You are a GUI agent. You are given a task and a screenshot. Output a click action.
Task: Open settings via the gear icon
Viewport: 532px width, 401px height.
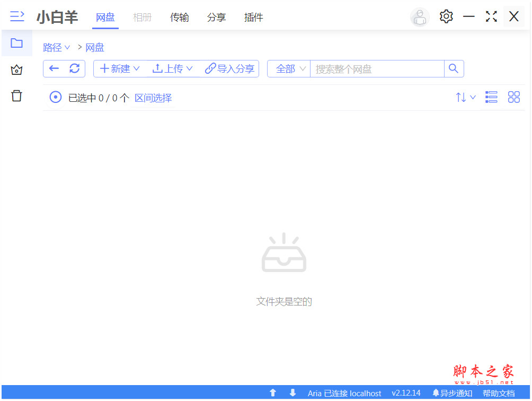tap(446, 16)
